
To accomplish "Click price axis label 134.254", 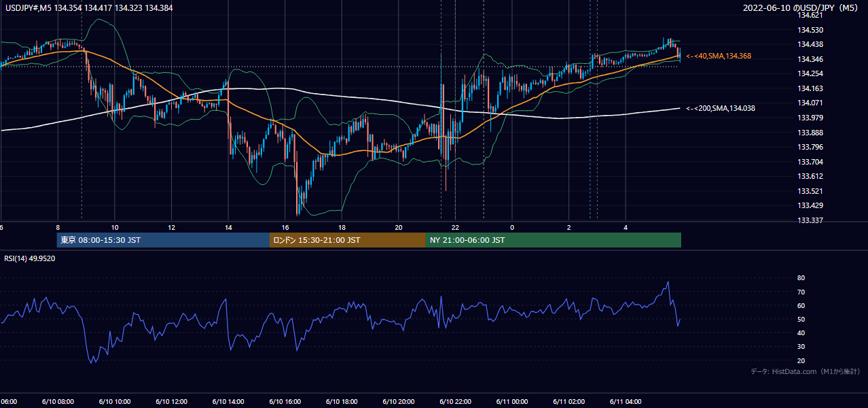I will tap(810, 73).
